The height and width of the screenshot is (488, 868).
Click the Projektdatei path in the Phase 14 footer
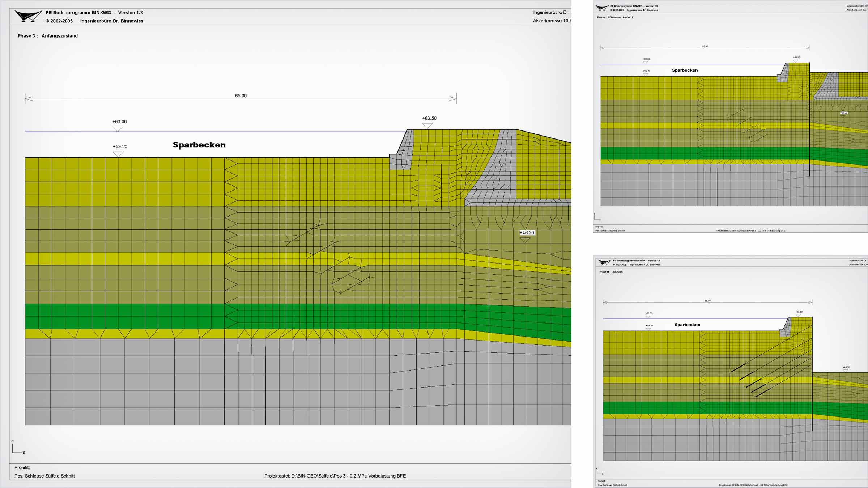click(753, 485)
